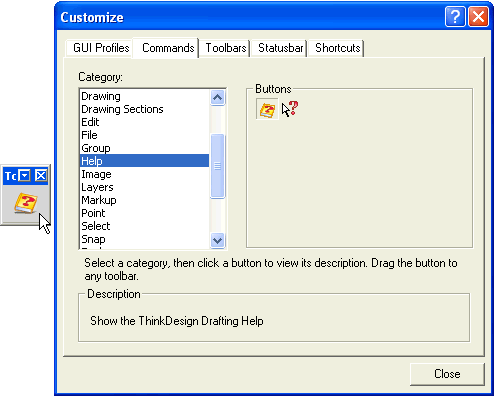Close the small floating Tc toolbar

tap(41, 175)
